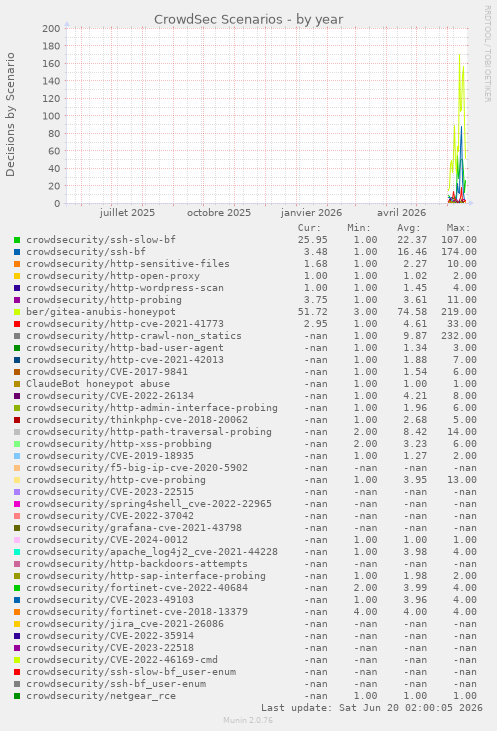Click the magenta spring4shell legend swatch
The width and height of the screenshot is (497, 731).
[17, 504]
